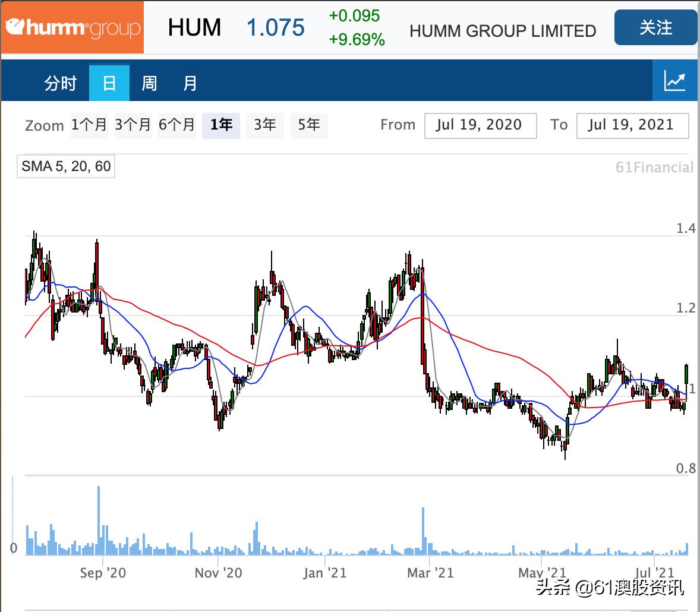Click the price value 1.075
Image resolution: width=700 pixels, height=612 pixels.
tap(275, 27)
